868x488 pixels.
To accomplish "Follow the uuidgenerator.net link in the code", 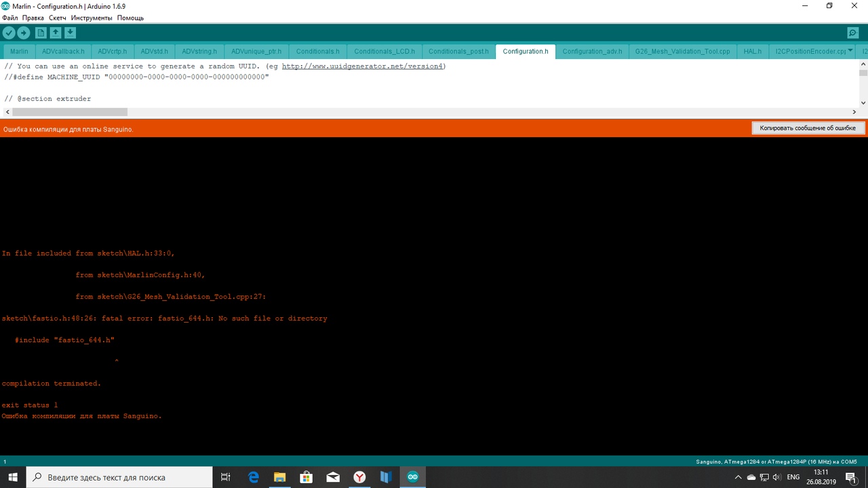I will pyautogui.click(x=362, y=66).
